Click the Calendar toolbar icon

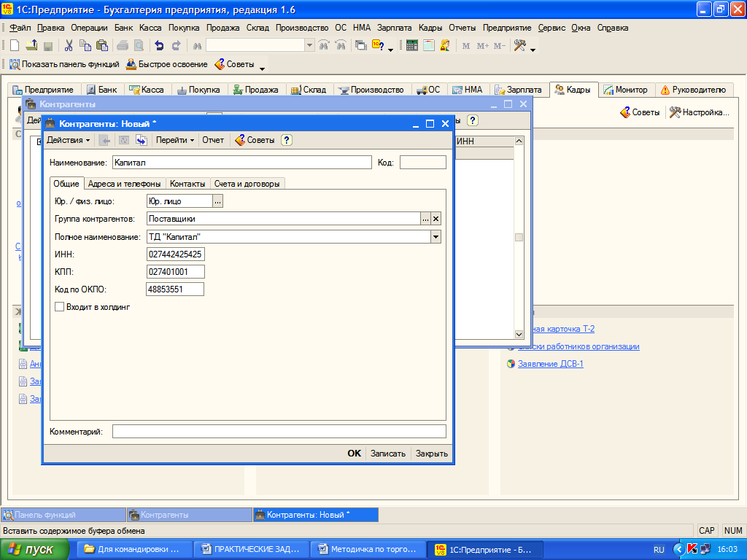click(x=429, y=46)
